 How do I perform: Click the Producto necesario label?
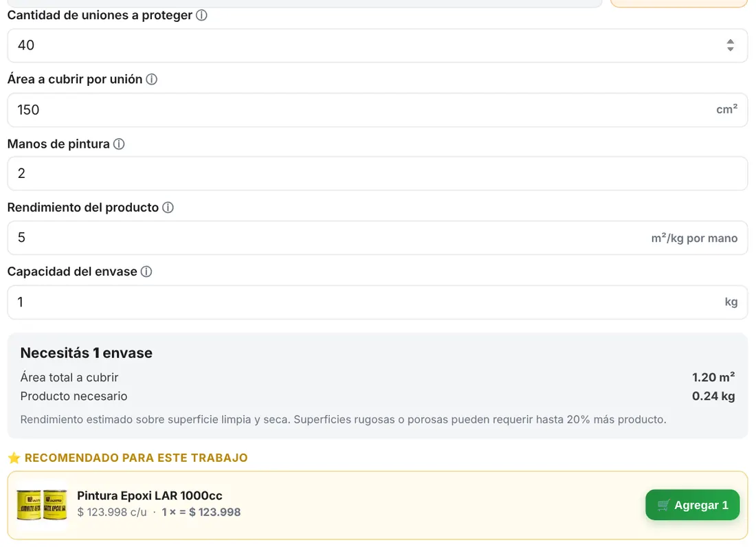pos(74,396)
